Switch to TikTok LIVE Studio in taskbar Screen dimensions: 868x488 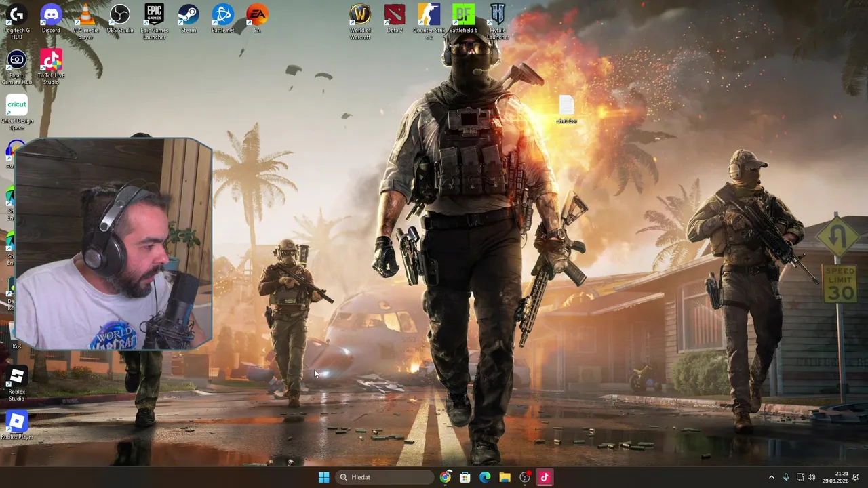545,477
